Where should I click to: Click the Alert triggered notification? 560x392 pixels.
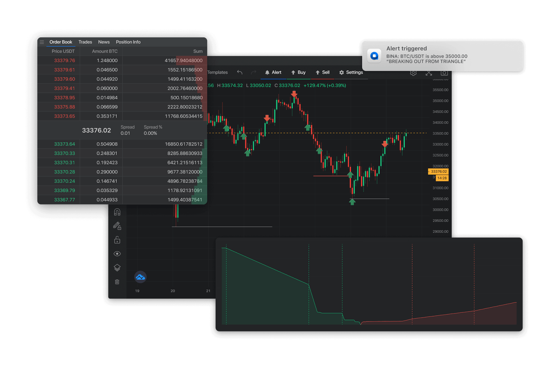(x=442, y=56)
